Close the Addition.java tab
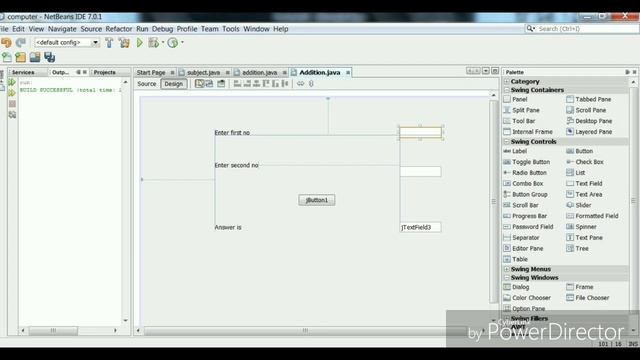Image resolution: width=640 pixels, height=360 pixels. tap(348, 73)
